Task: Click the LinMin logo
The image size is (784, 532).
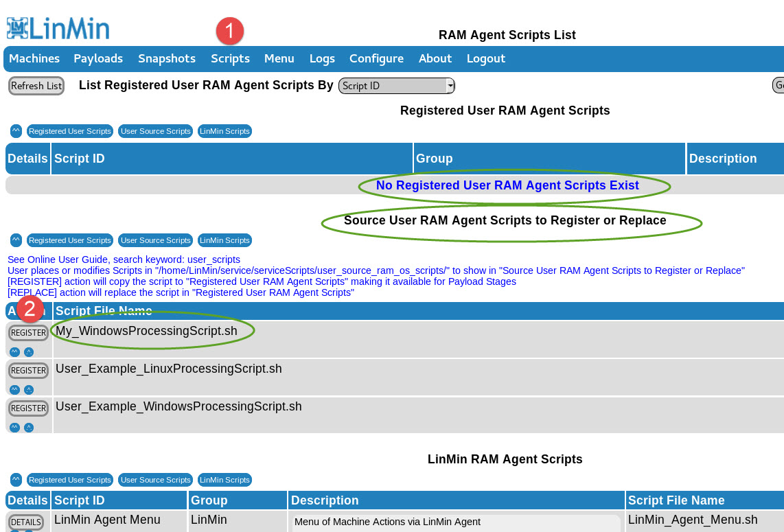Action: [58, 29]
